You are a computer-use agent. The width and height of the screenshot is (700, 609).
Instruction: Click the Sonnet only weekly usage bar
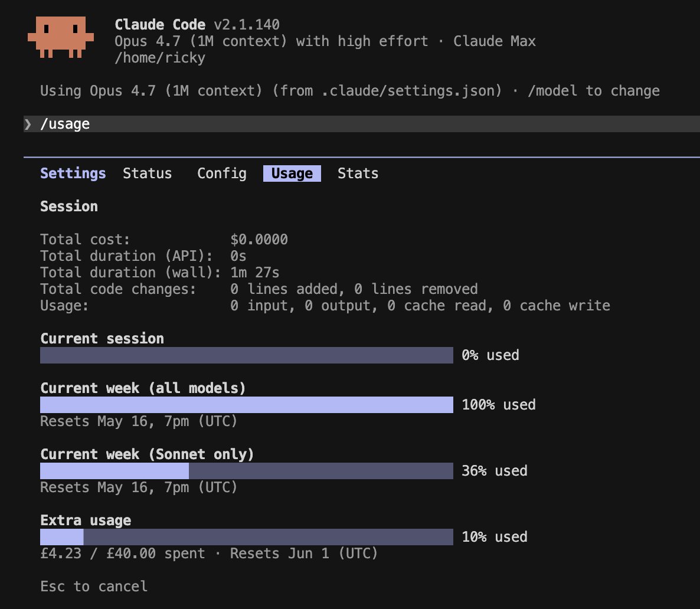[x=247, y=471]
